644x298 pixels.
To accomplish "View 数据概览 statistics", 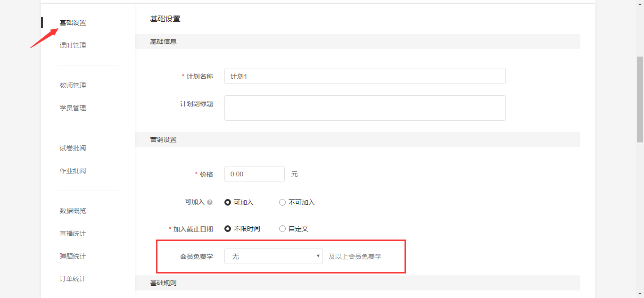I will pos(73,211).
